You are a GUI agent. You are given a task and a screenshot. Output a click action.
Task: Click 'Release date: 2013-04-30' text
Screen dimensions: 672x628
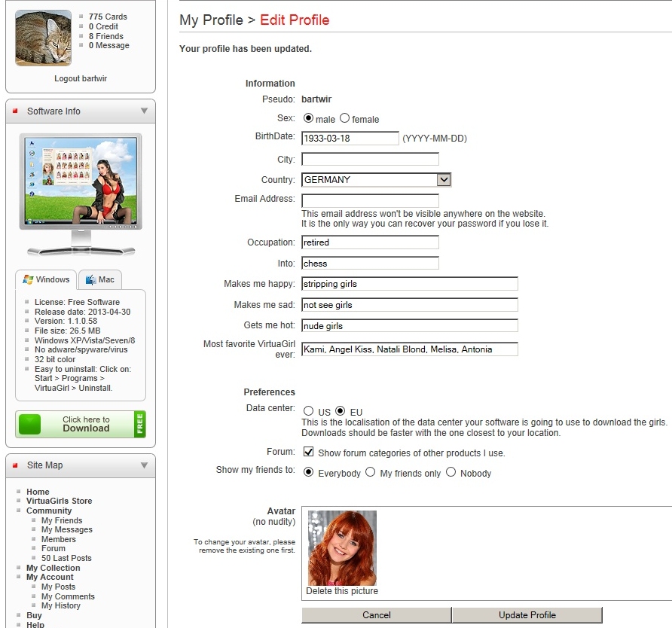(x=82, y=312)
